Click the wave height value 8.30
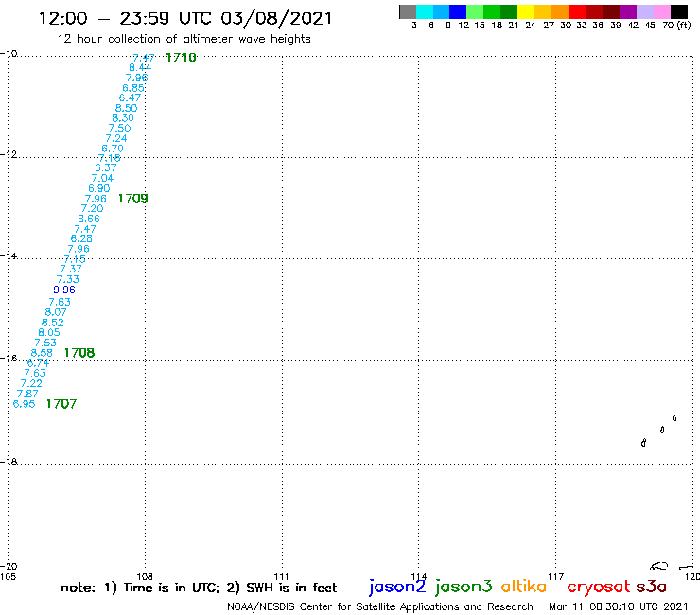This screenshot has height=615, width=700. coord(123,118)
